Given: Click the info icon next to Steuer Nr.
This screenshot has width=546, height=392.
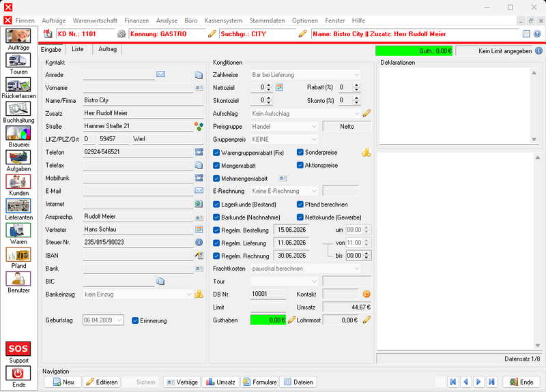Looking at the screenshot, I should 199,242.
